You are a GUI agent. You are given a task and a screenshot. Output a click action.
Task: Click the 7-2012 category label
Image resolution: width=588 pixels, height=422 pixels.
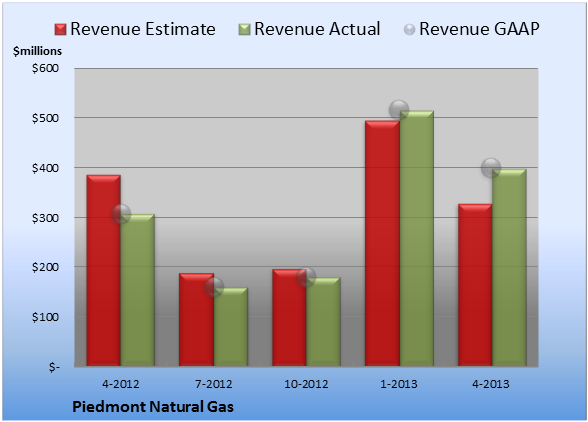214,384
